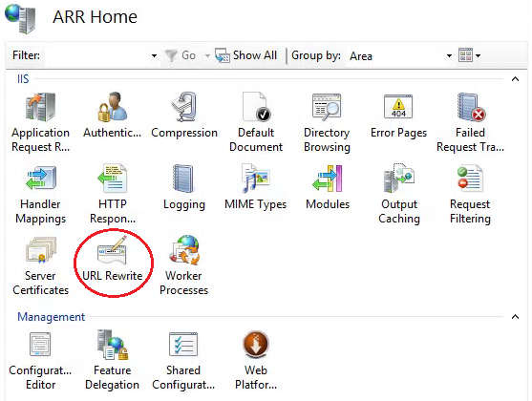Collapse the IIS section
The image size is (532, 401).
(x=515, y=79)
